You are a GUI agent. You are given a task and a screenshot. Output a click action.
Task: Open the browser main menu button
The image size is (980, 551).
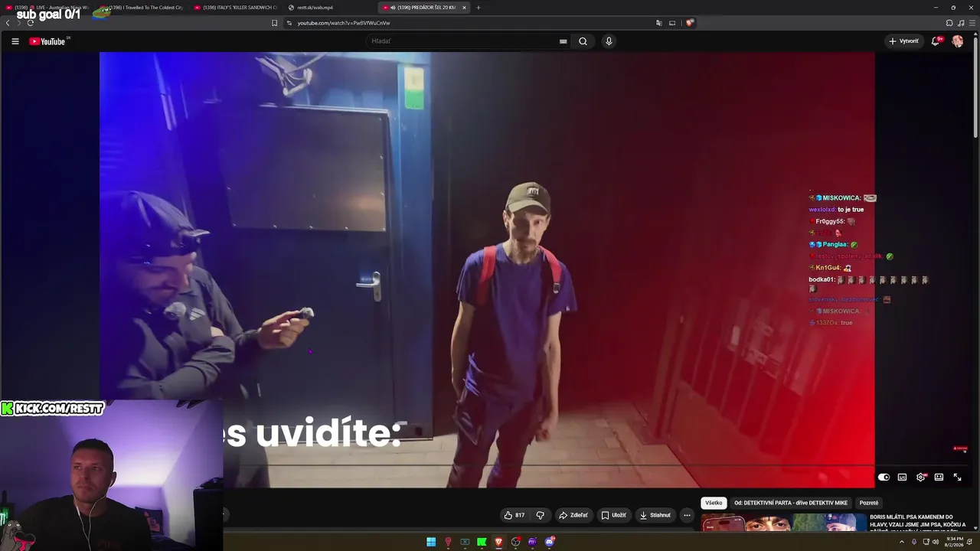pyautogui.click(x=972, y=23)
